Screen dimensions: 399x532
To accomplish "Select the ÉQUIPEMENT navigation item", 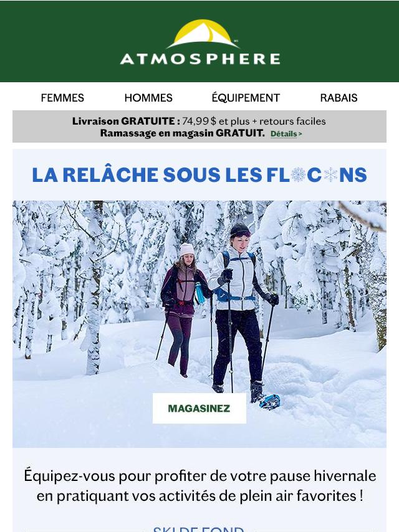I will tap(246, 97).
